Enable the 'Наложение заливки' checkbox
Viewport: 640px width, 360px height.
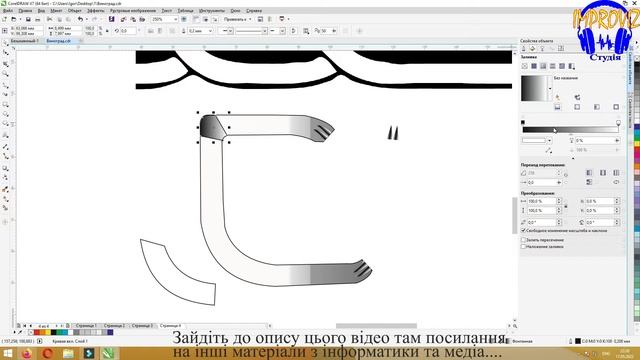click(x=523, y=247)
